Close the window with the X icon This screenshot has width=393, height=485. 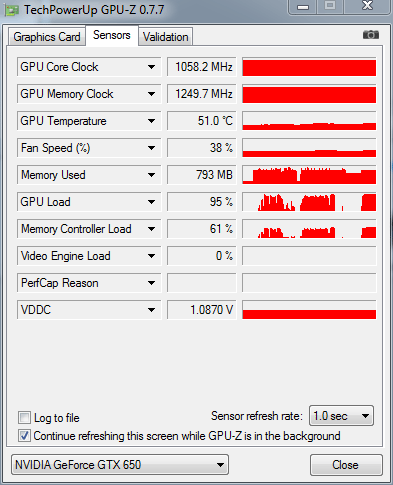(x=367, y=6)
